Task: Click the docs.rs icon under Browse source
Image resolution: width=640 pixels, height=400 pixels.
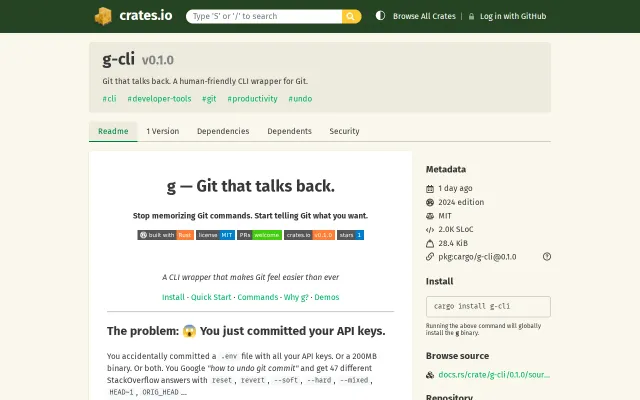Action: (x=430, y=375)
